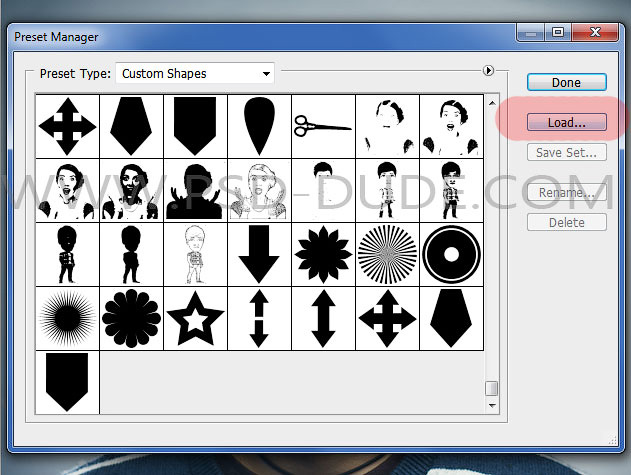631x475 pixels.
Task: Select the teardrop custom shape
Action: pyautogui.click(x=259, y=126)
